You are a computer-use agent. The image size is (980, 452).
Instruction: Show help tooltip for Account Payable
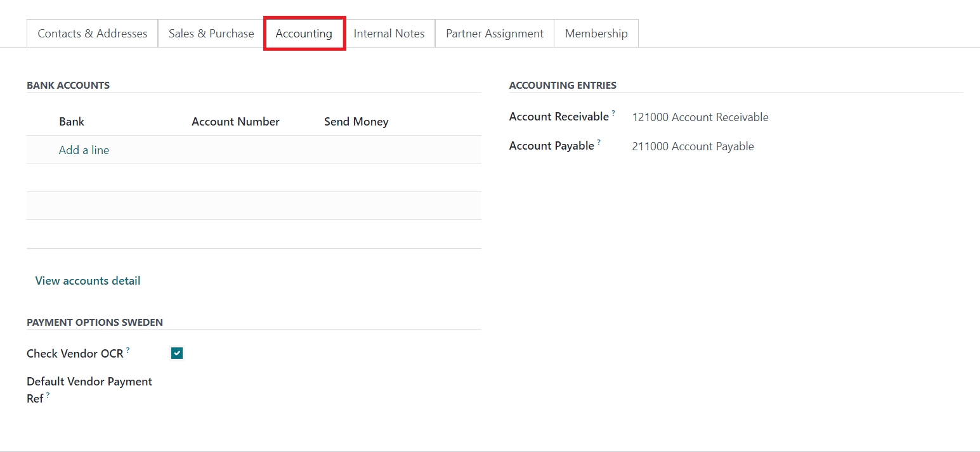[x=599, y=143]
